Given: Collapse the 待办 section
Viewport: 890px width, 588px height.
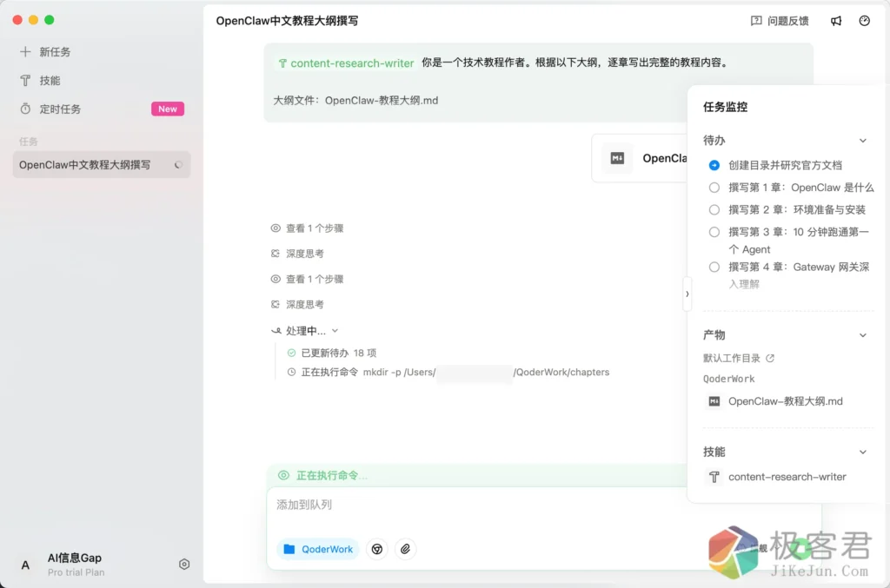Looking at the screenshot, I should tap(862, 141).
